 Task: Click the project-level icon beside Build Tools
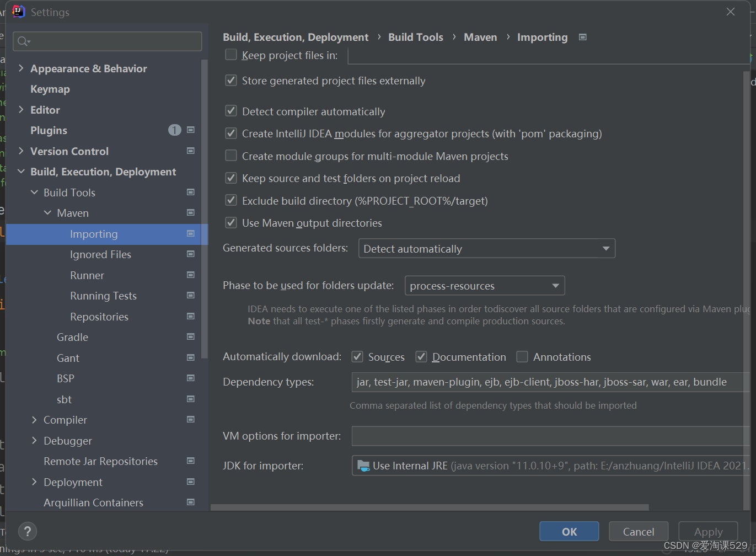(191, 192)
